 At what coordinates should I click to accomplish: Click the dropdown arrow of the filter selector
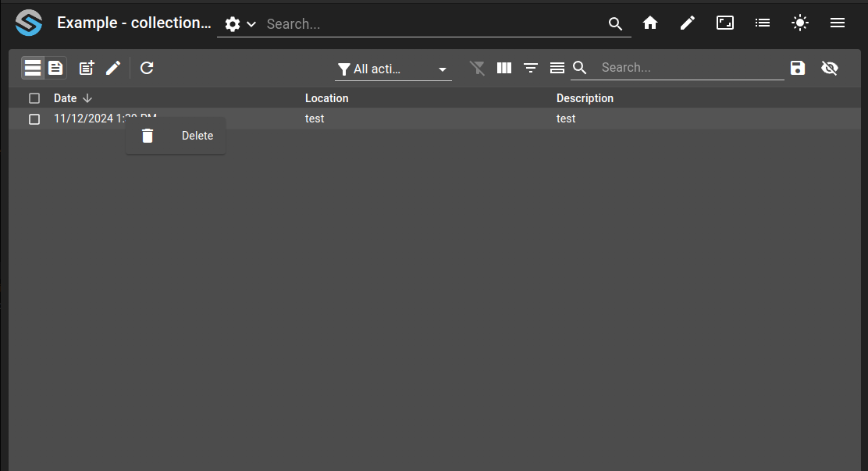coord(443,69)
